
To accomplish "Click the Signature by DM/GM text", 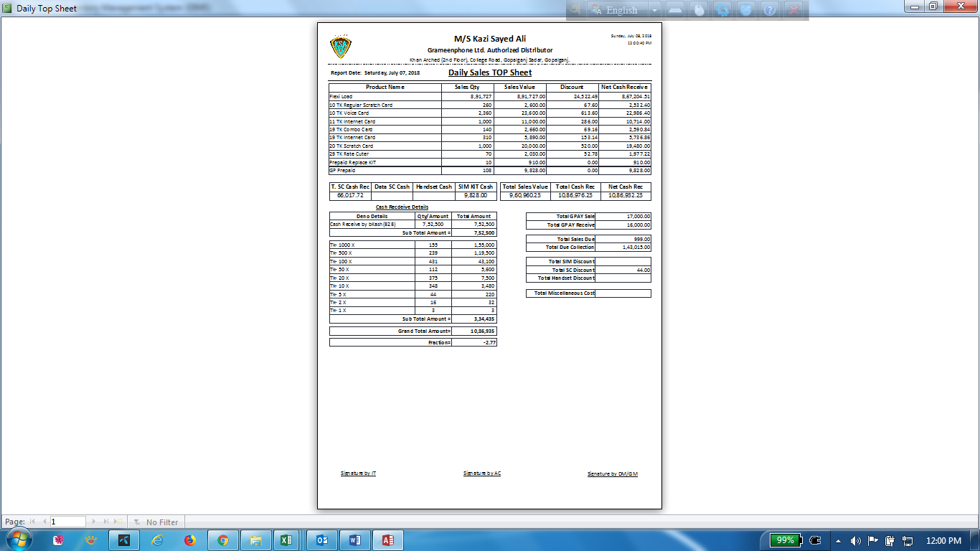I will pyautogui.click(x=613, y=474).
